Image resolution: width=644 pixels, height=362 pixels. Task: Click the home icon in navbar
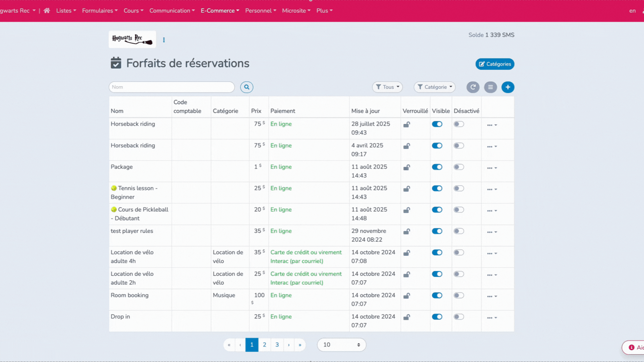pyautogui.click(x=47, y=11)
